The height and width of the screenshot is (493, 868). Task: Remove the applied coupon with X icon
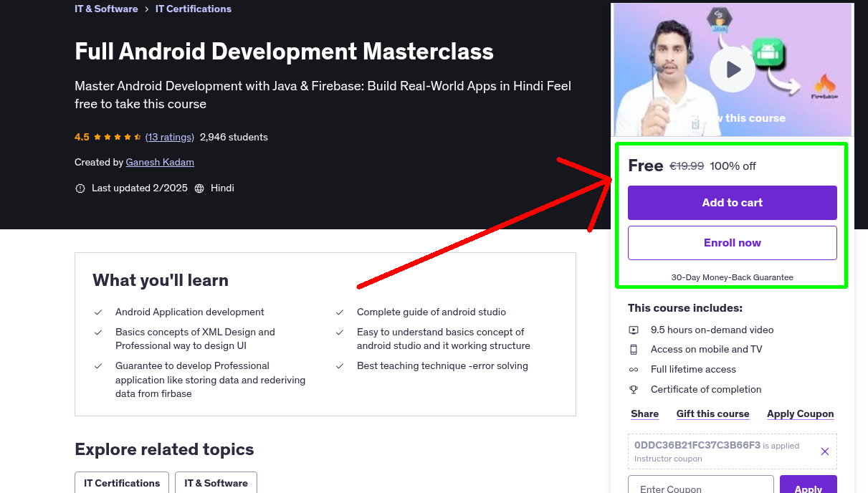(x=825, y=451)
